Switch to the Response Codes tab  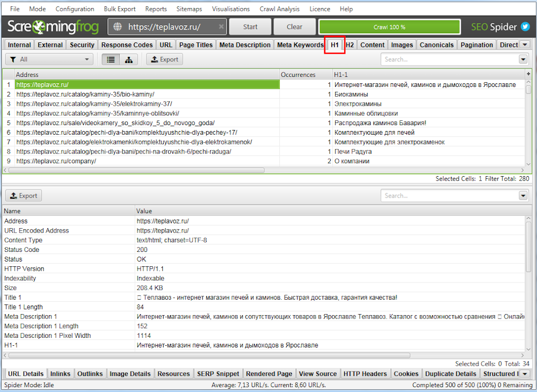(x=127, y=45)
